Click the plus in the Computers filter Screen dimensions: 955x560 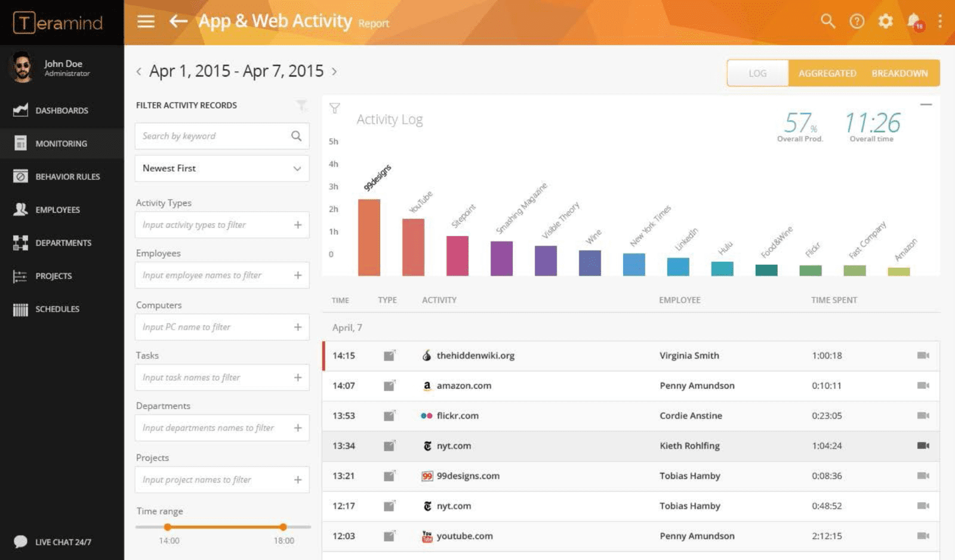tap(298, 327)
